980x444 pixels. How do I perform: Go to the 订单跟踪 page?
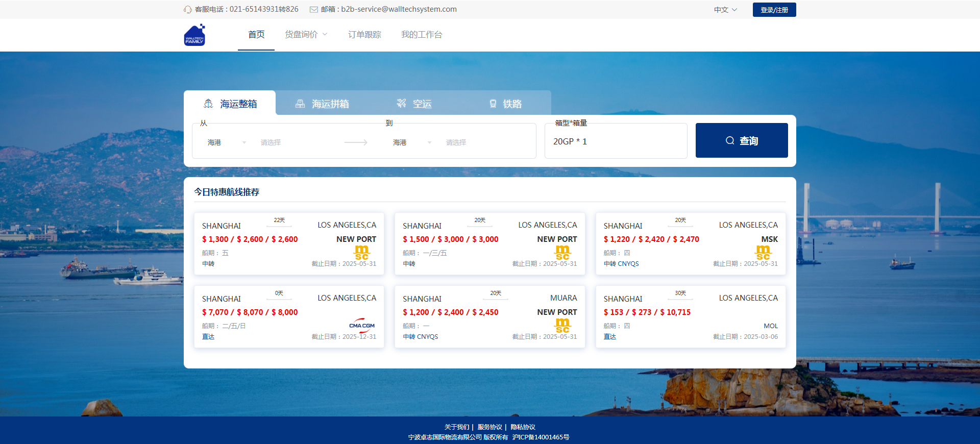[364, 35]
